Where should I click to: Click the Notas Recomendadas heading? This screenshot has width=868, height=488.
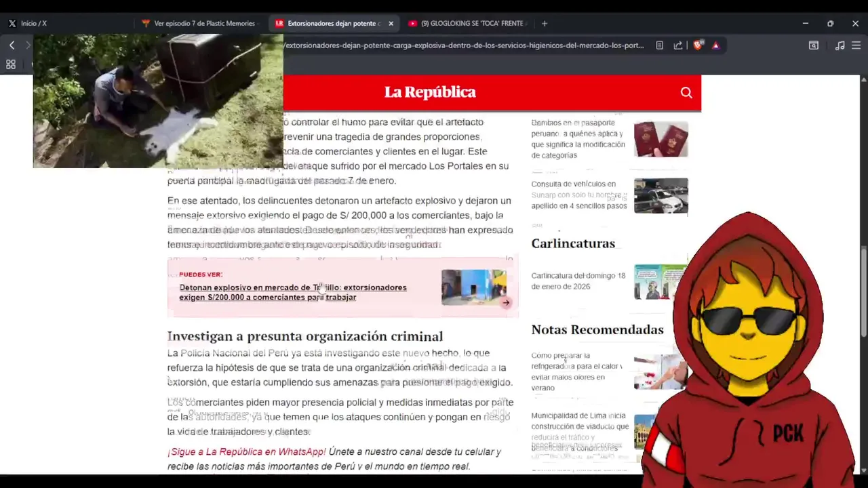click(597, 329)
